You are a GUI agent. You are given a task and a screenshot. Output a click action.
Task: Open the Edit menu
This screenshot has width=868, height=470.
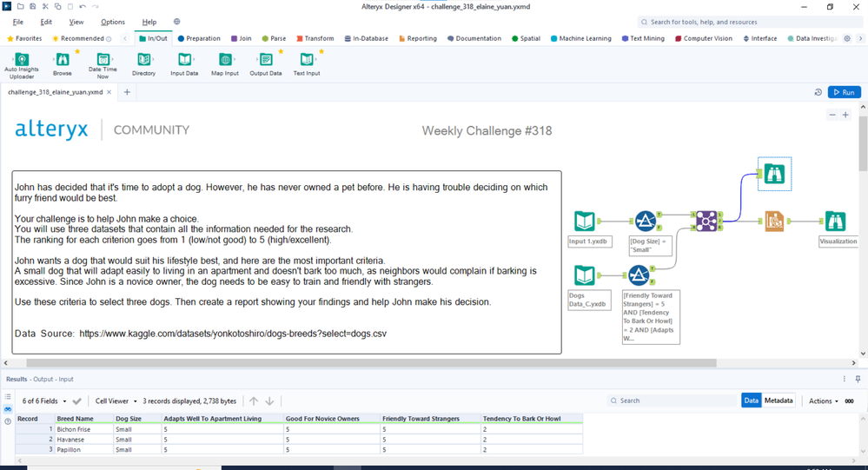(x=46, y=22)
